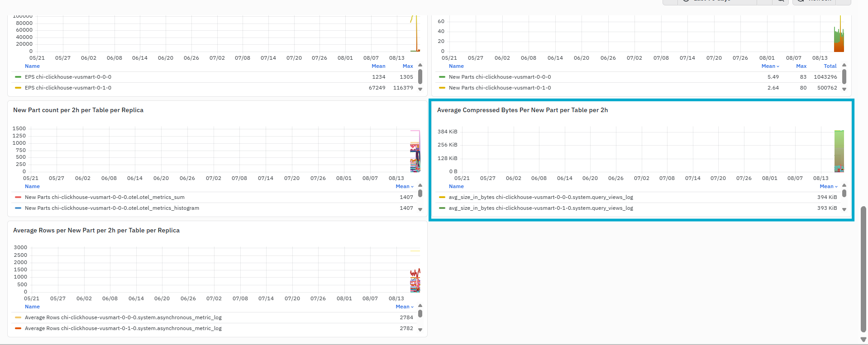Click the EPS legend scrollbar thumb
Viewport: 868px width, 345px height.
pos(420,76)
